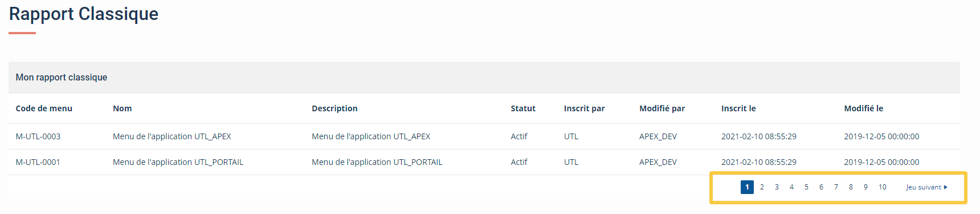Open pagination page 4
Viewport: 980px width, 214px height.
pos(791,187)
